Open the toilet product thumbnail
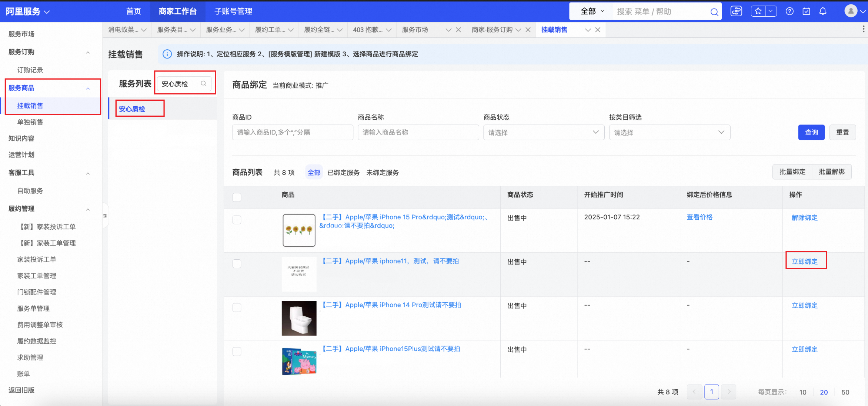Image resolution: width=868 pixels, height=406 pixels. pos(299,318)
